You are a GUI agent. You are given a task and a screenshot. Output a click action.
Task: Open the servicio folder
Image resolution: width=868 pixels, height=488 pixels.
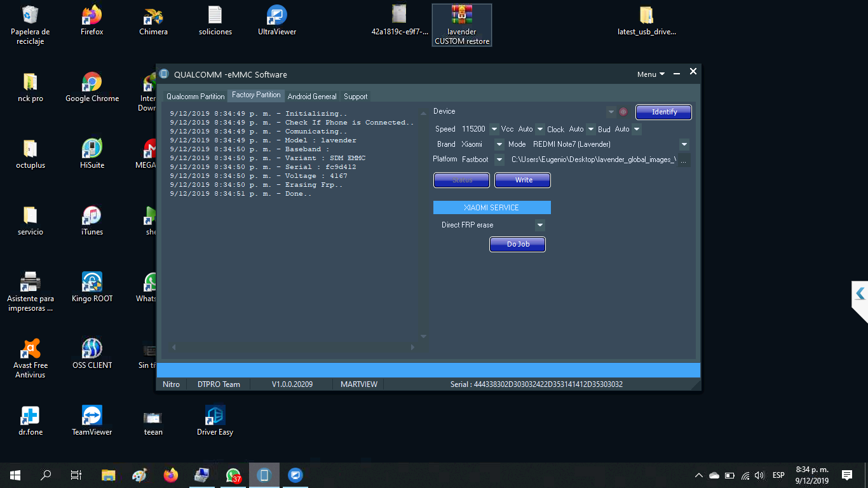(31, 220)
